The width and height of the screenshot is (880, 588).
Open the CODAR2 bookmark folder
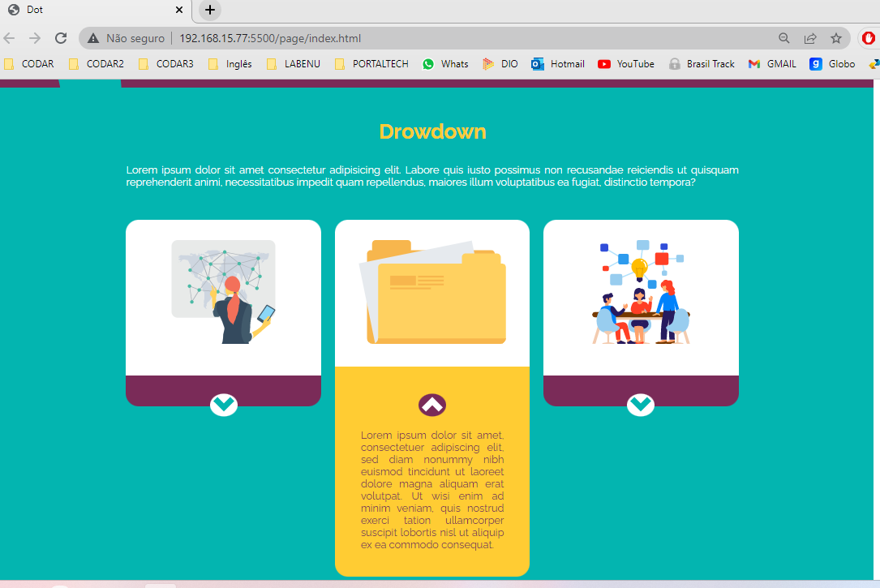tap(97, 64)
